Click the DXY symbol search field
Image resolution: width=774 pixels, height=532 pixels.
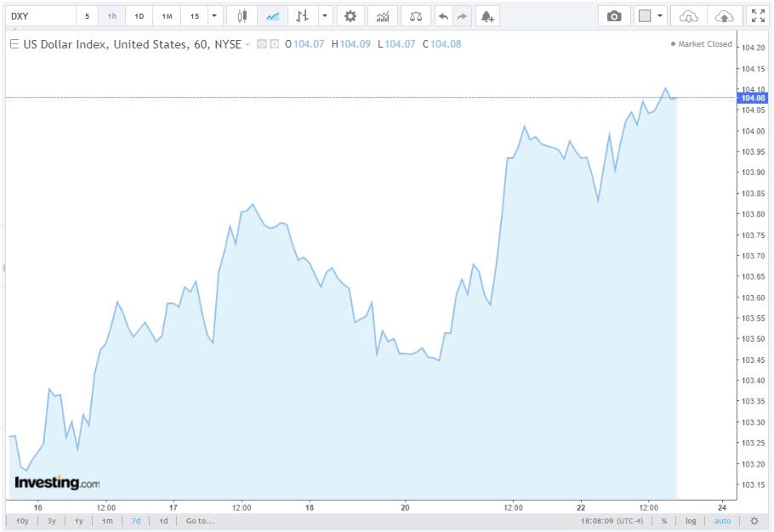[x=39, y=16]
